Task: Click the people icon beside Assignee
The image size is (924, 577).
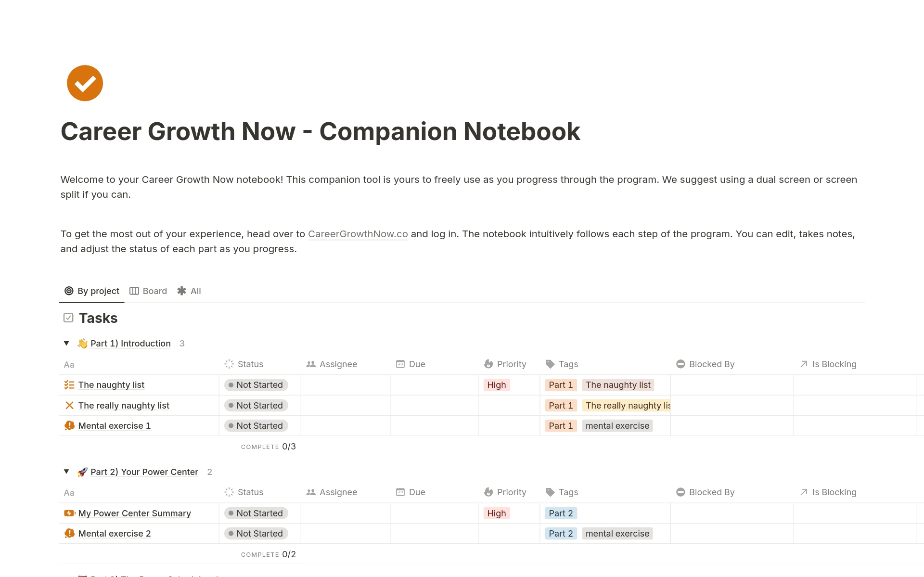Action: pos(310,364)
